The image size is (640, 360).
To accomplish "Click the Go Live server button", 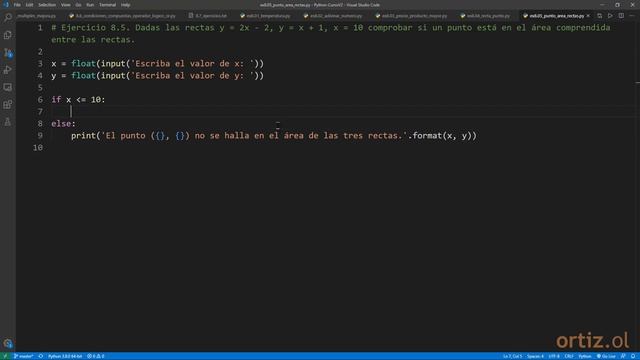I will pyautogui.click(x=606, y=356).
